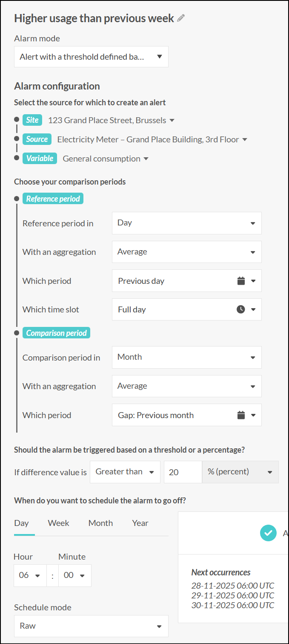Viewport: 289px width, 644px height.
Task: Open the Schedule mode Raw dropdown
Action: pyautogui.click(x=91, y=626)
